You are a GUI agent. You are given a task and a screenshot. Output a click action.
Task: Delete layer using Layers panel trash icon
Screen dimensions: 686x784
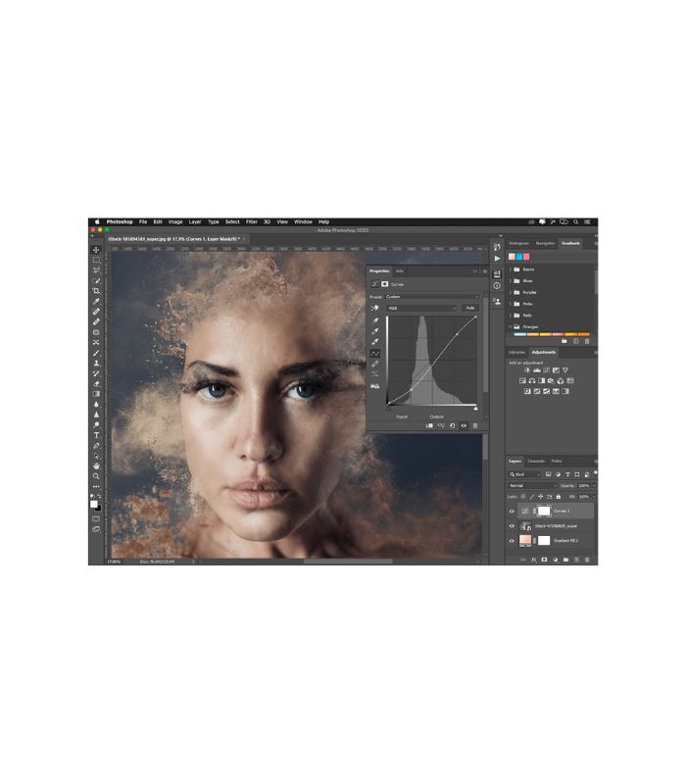pos(587,560)
